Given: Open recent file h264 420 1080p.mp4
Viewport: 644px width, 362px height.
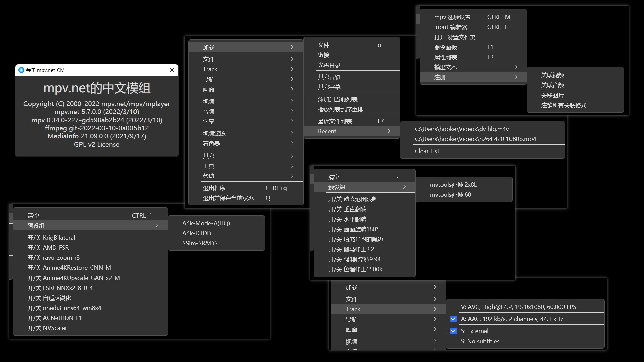Looking at the screenshot, I should [482, 139].
